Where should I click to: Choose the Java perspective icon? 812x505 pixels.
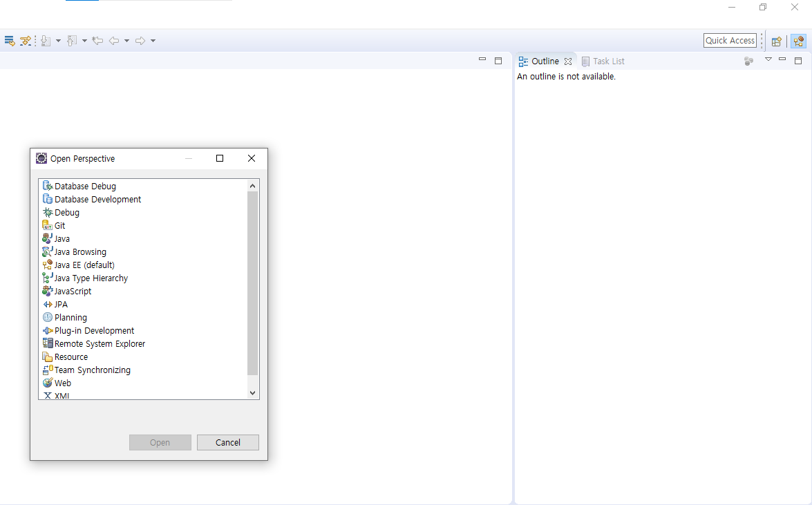(47, 238)
